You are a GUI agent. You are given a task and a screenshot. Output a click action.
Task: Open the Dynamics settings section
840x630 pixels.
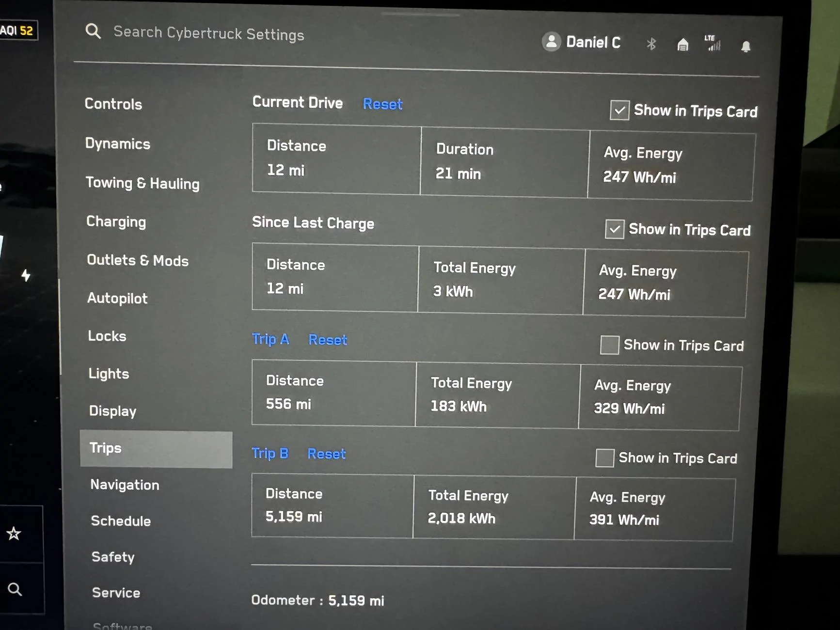tap(118, 144)
